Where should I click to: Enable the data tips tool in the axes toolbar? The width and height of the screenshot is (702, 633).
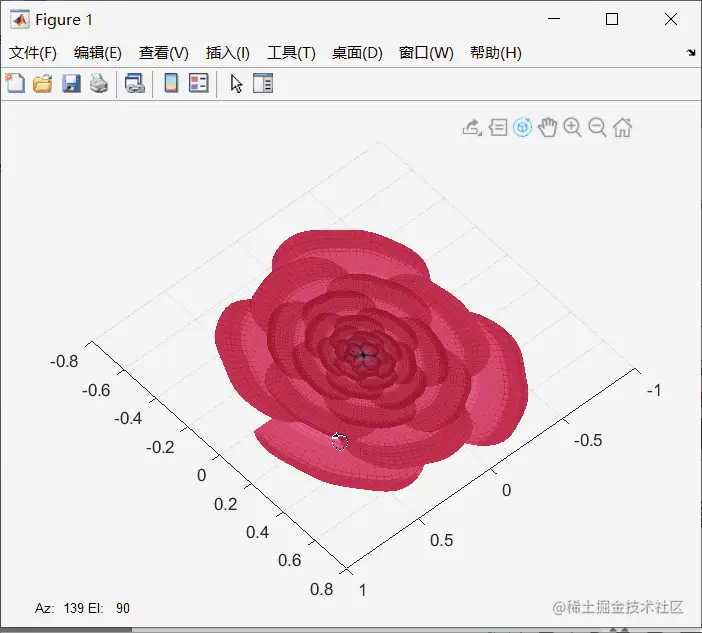click(498, 128)
